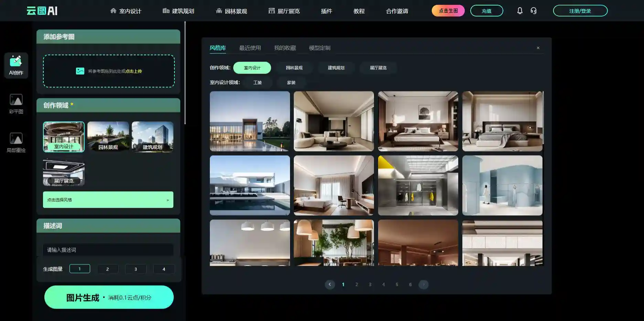This screenshot has height=321, width=644.
Task: Close the style library panel
Action: [538, 48]
